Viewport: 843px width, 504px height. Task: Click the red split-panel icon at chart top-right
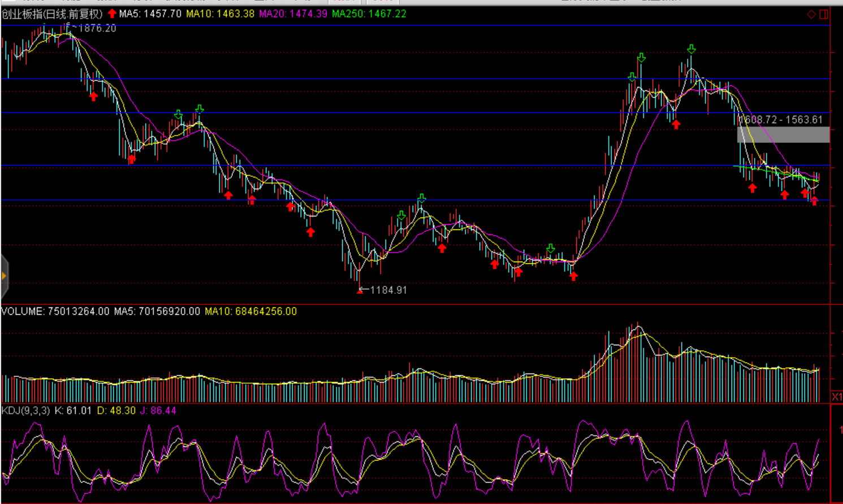824,14
